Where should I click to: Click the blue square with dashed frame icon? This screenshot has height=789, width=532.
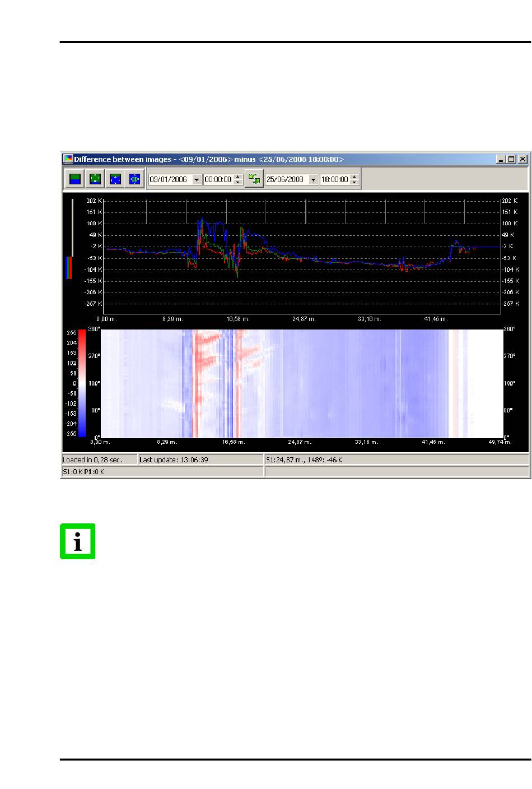[115, 179]
